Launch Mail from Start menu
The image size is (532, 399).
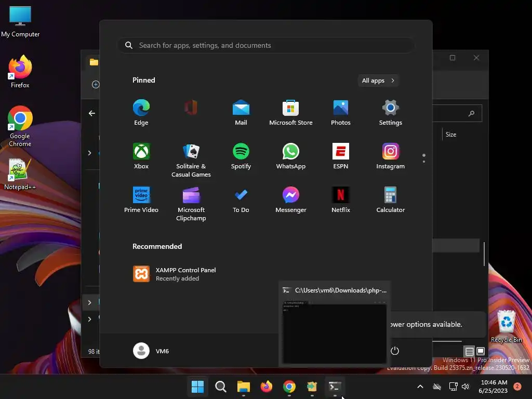[241, 112]
